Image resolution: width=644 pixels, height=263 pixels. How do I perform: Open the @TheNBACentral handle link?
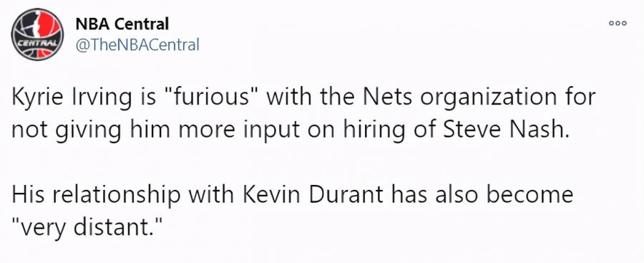137,44
